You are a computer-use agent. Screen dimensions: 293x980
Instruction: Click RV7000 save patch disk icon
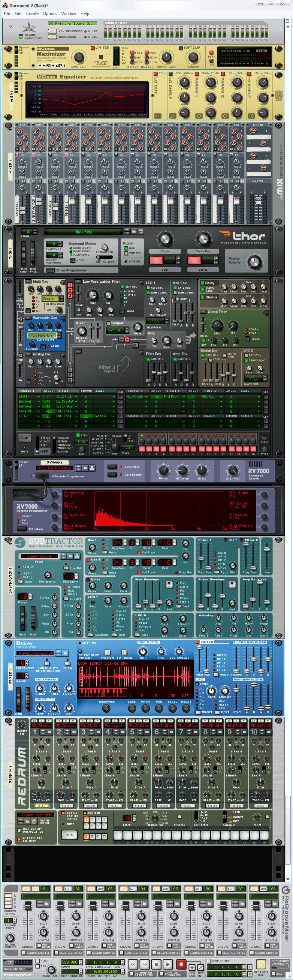tap(91, 468)
